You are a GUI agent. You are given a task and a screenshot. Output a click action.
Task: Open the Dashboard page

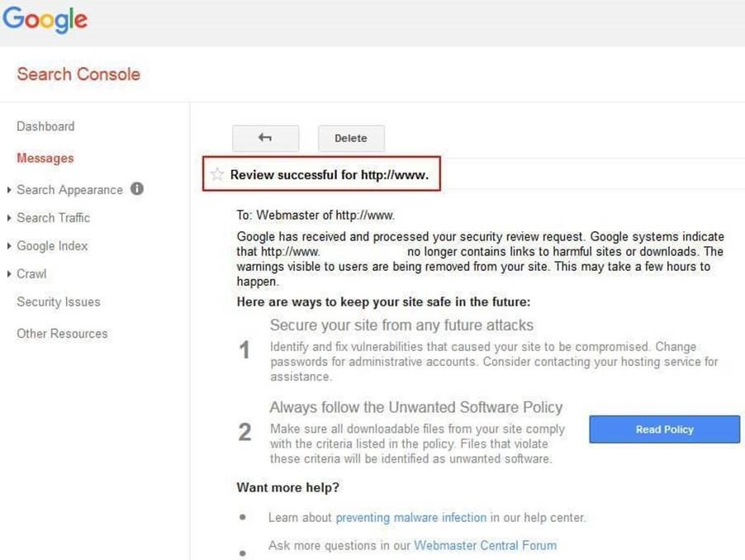[x=45, y=126]
